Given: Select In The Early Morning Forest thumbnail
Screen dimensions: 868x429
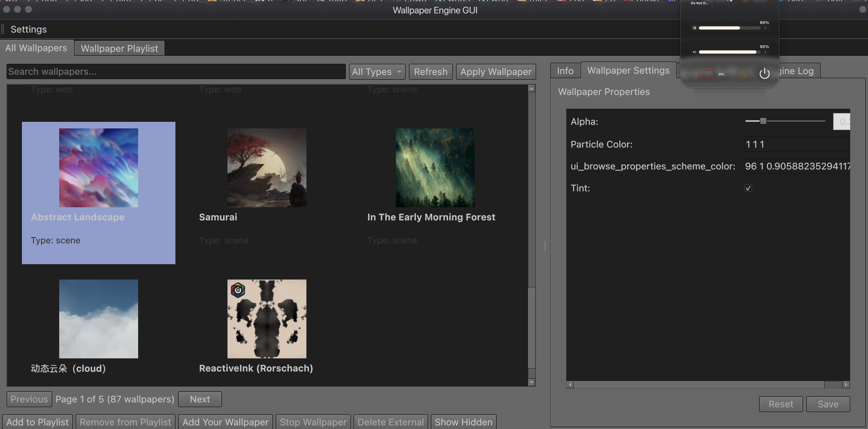Looking at the screenshot, I should (435, 168).
